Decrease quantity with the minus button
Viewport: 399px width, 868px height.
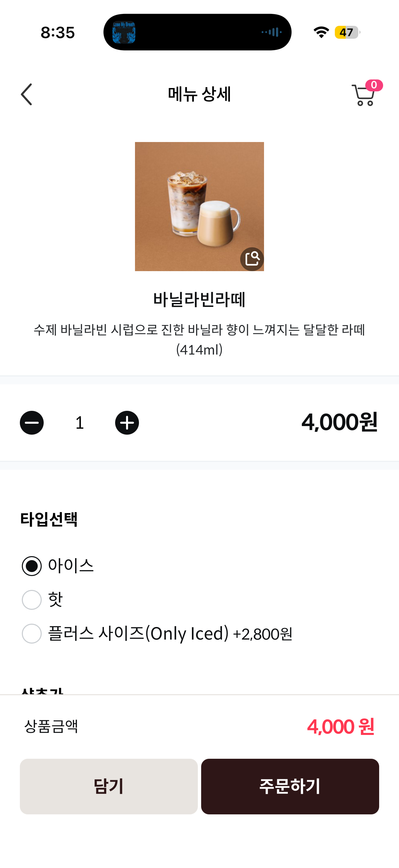tap(32, 422)
